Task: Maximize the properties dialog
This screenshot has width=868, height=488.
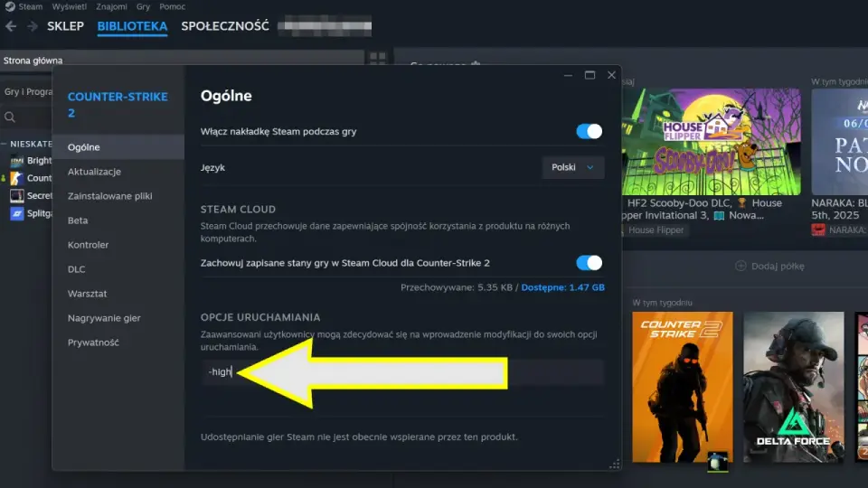Action: [x=590, y=75]
